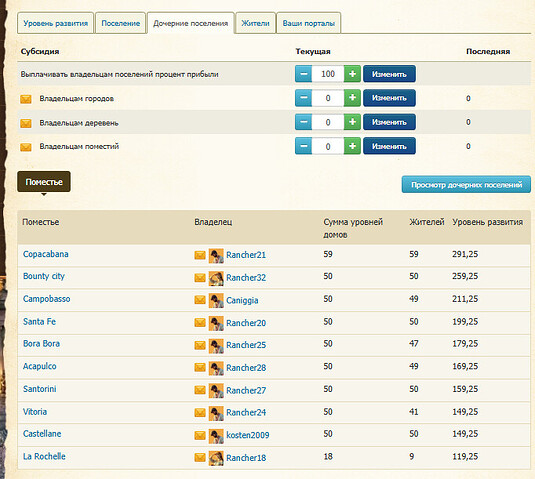Increase city owners subsidy with plus
Screen dimensions: 535x479
[352, 98]
